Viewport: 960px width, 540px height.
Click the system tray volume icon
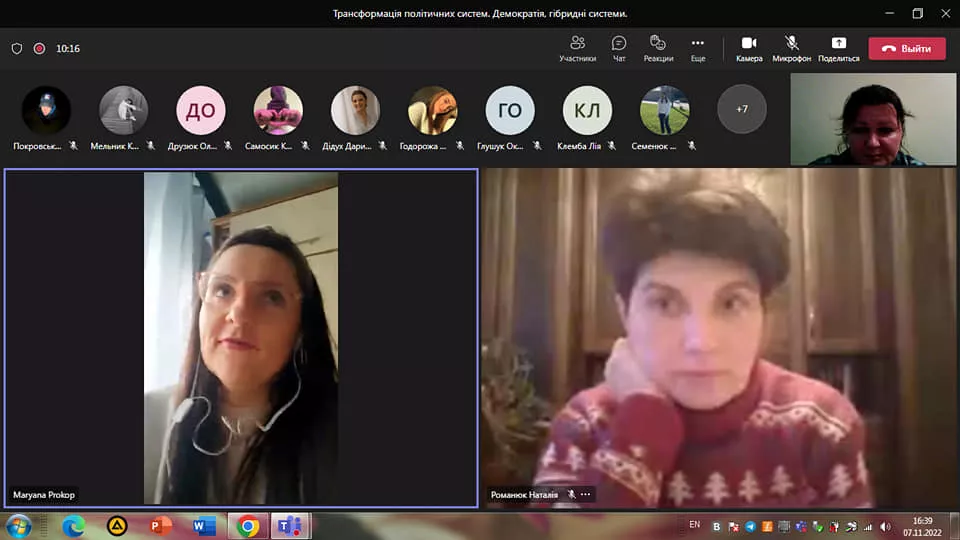[x=885, y=526]
